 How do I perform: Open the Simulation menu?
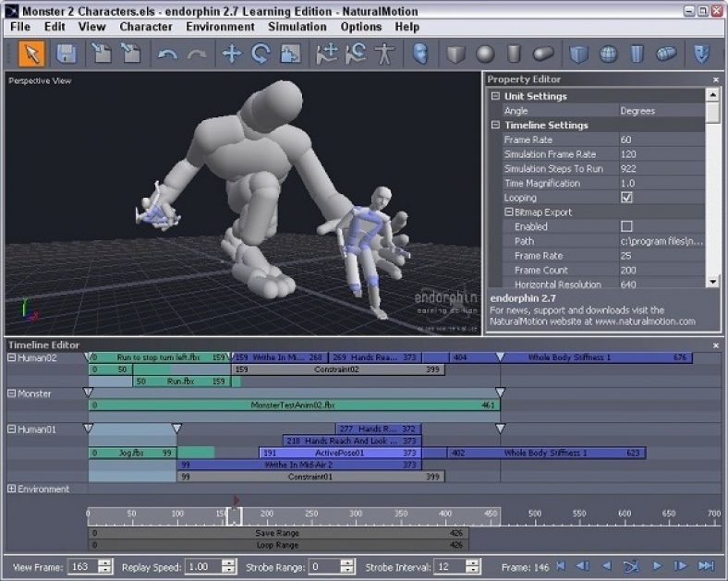point(297,27)
